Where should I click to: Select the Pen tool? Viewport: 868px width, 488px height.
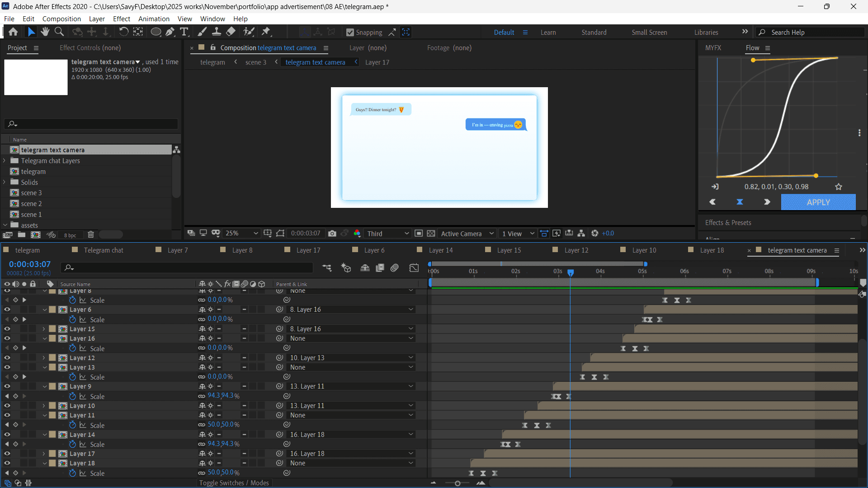tap(170, 32)
